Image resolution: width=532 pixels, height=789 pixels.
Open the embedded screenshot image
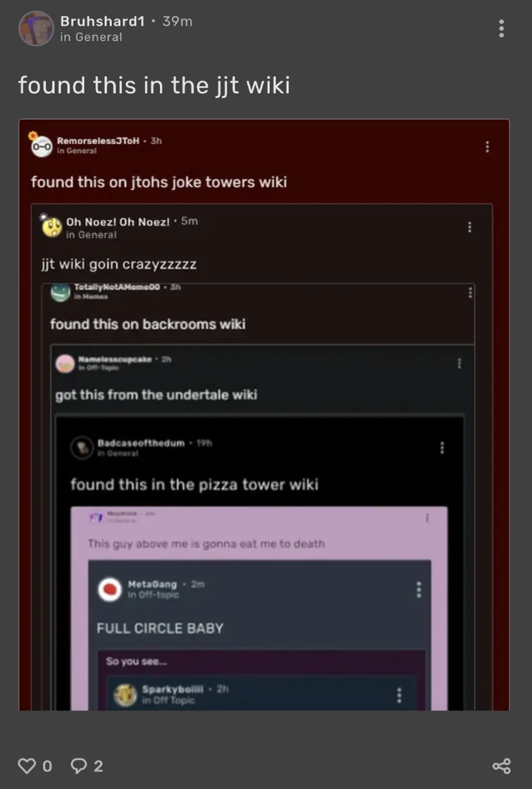tap(264, 415)
